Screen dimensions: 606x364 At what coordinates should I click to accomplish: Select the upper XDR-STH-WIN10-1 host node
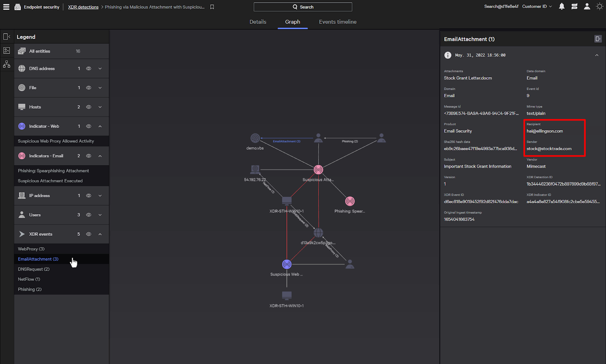[x=287, y=201]
